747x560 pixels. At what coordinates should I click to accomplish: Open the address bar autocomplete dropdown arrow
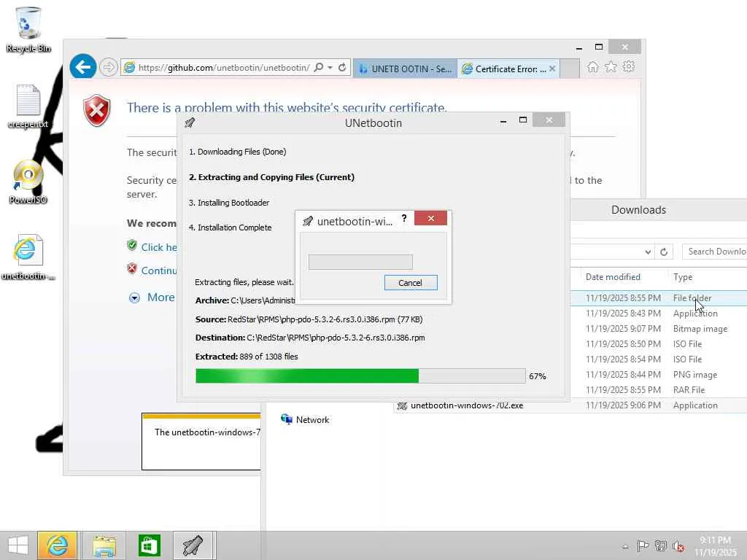pyautogui.click(x=330, y=68)
